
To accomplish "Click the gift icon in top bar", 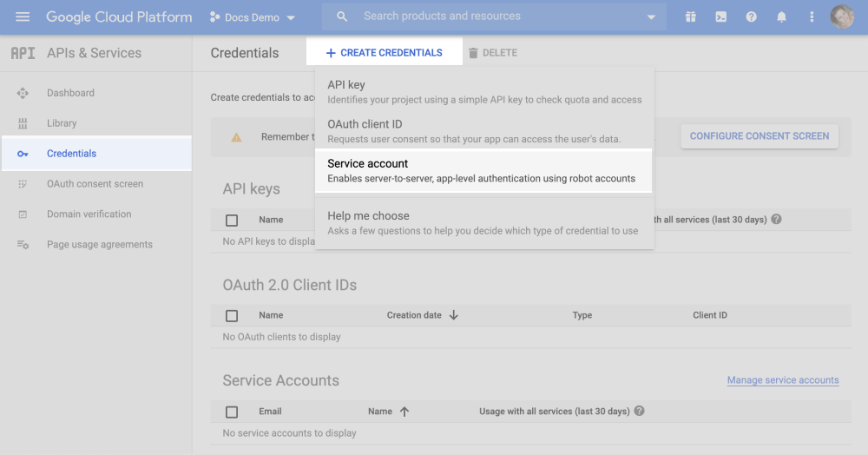I will (690, 16).
